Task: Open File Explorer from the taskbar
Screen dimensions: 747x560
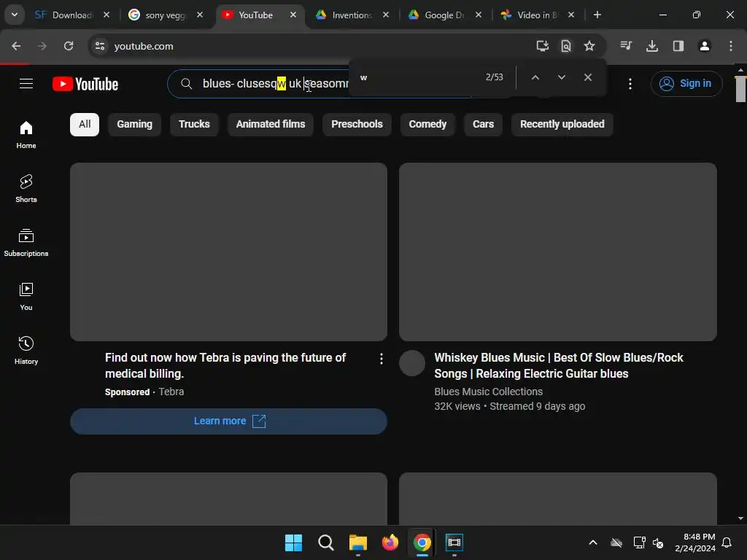Action: coord(357,542)
